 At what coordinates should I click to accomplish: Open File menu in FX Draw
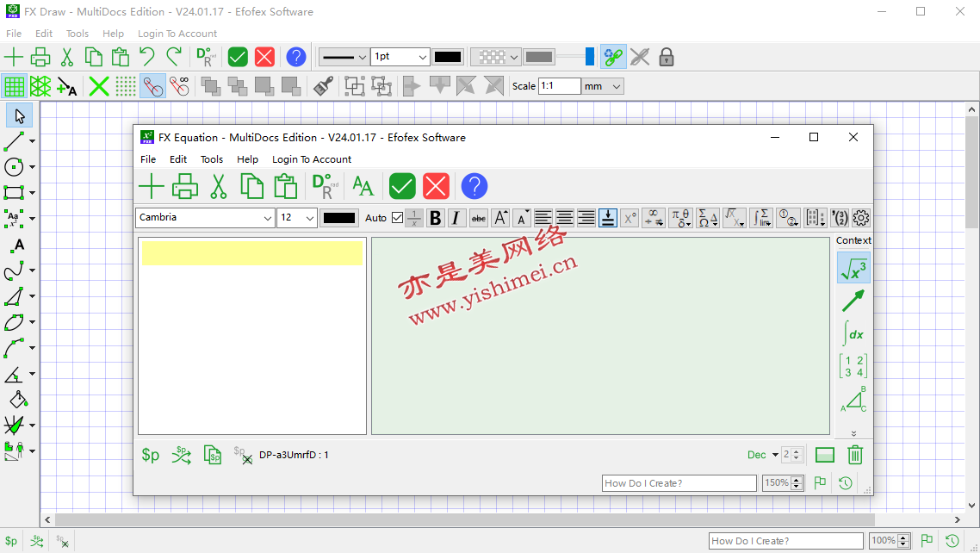[14, 34]
